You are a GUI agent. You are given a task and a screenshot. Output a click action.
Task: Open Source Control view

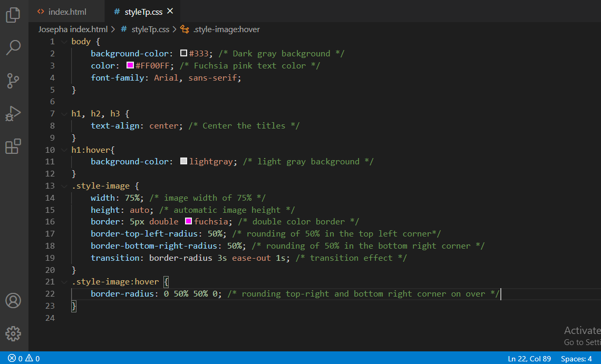tap(13, 81)
